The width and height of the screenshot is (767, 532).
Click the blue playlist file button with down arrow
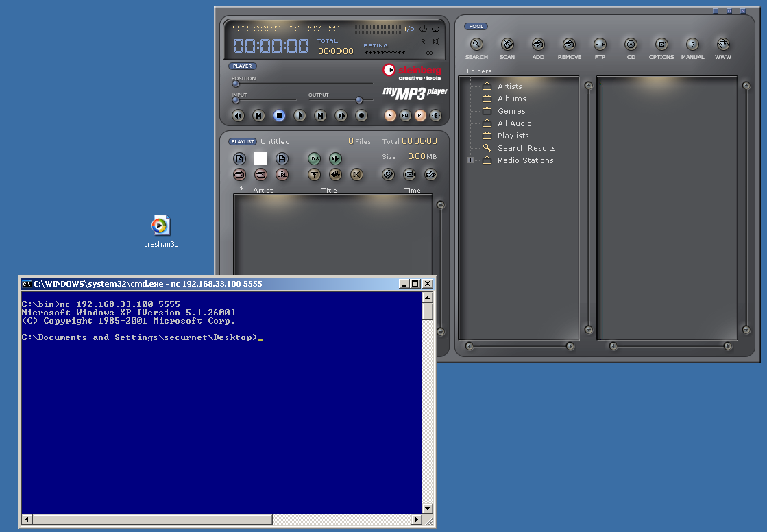tap(282, 158)
